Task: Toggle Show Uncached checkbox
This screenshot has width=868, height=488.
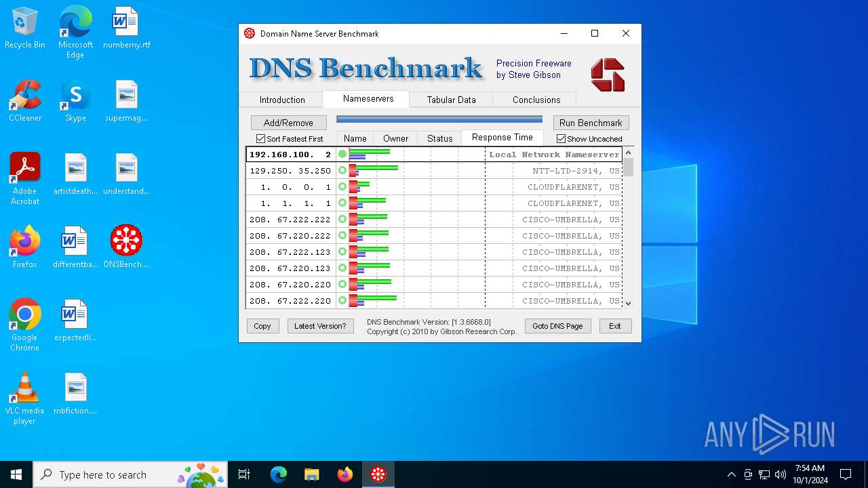Action: [561, 139]
